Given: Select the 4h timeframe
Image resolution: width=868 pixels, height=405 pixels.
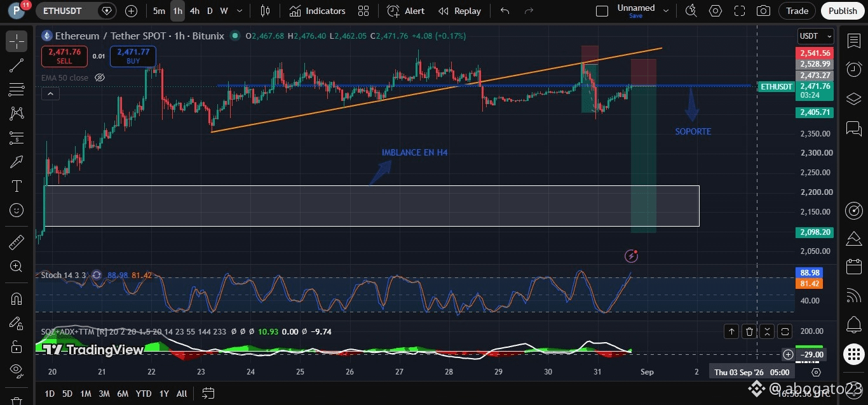Looking at the screenshot, I should pos(194,11).
